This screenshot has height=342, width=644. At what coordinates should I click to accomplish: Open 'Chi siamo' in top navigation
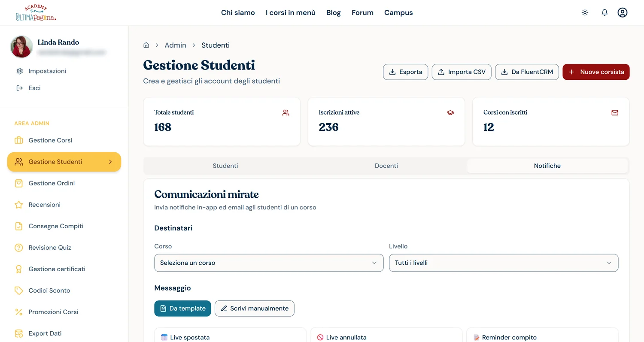238,12
